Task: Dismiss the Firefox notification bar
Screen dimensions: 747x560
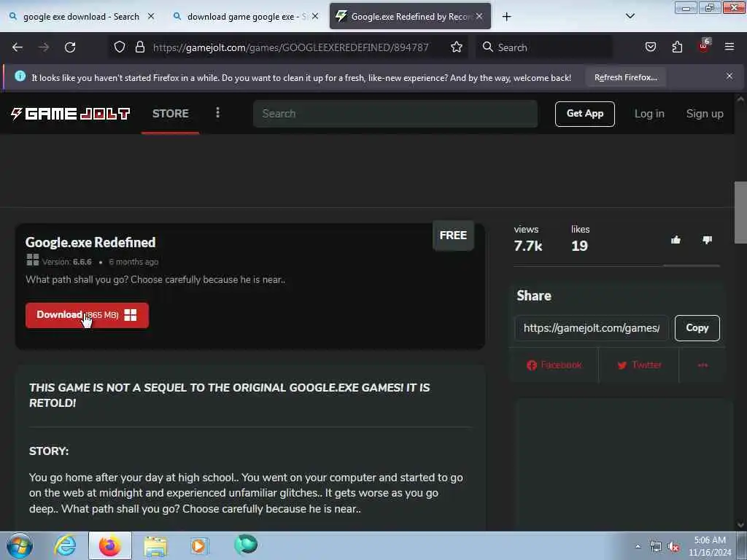Action: (x=729, y=76)
